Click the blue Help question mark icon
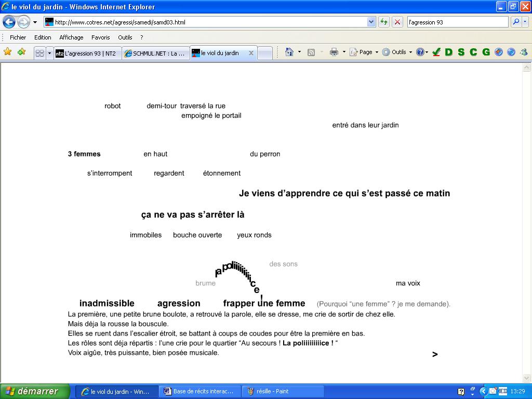Viewport: 532px width, 399px height. [x=420, y=52]
